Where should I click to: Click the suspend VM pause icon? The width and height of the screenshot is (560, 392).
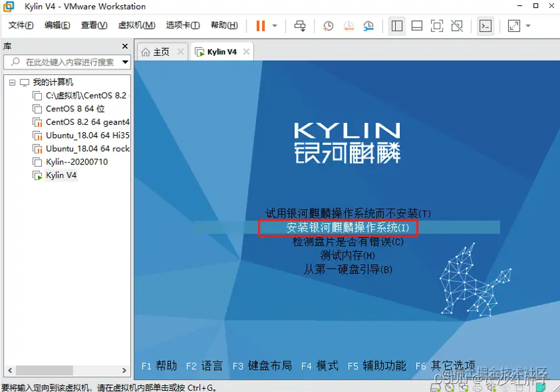pos(260,26)
